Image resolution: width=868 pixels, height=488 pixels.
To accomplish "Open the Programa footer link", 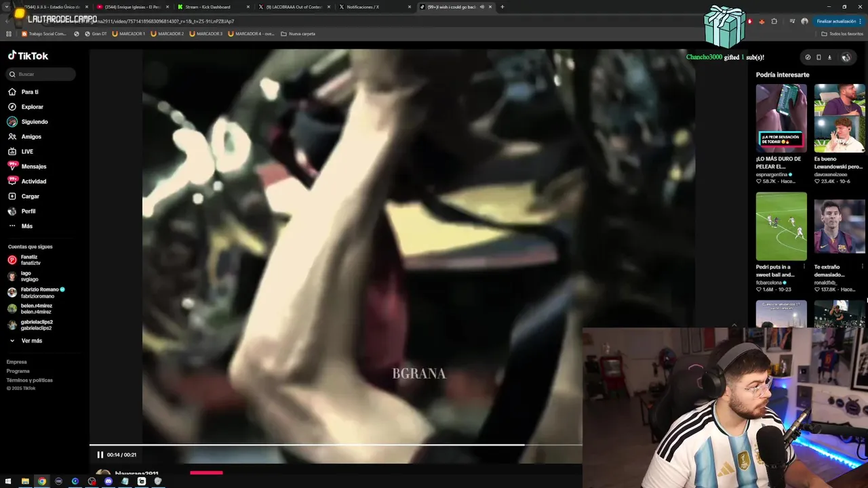I will point(18,371).
